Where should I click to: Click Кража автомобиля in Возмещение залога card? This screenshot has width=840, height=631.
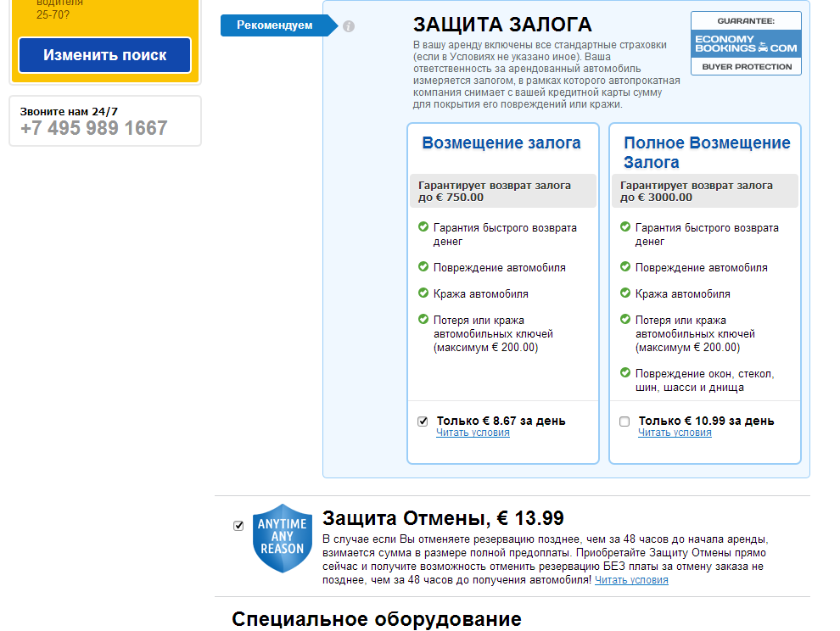(480, 294)
